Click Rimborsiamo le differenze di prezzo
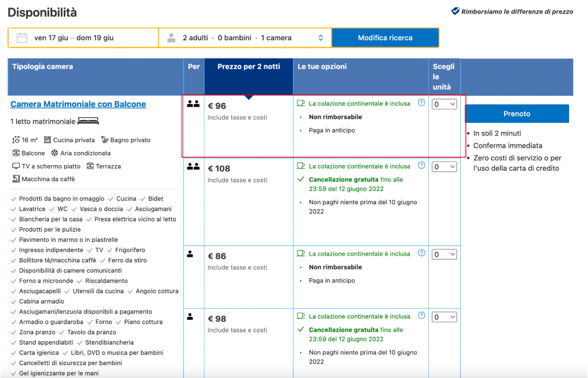588x378 pixels. point(517,11)
